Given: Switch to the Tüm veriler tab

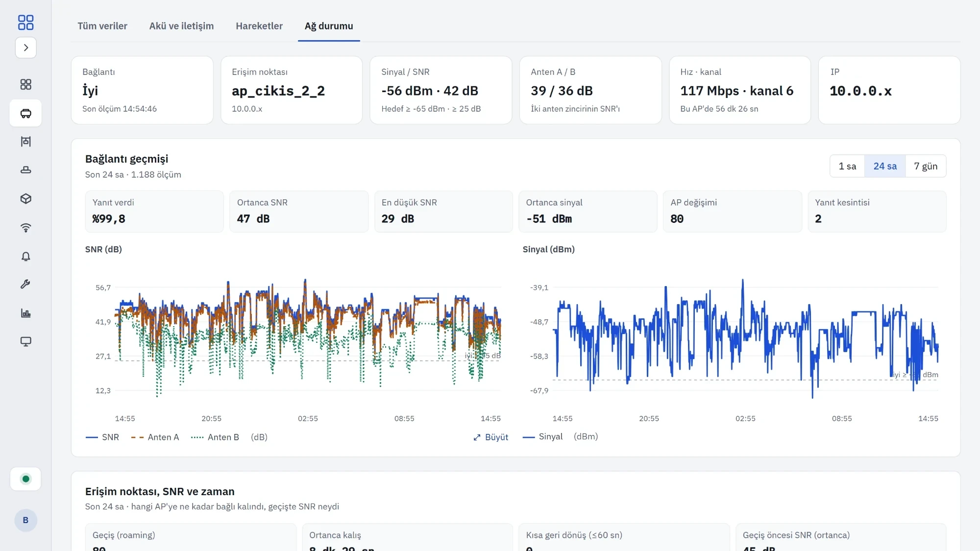Looking at the screenshot, I should tap(102, 26).
